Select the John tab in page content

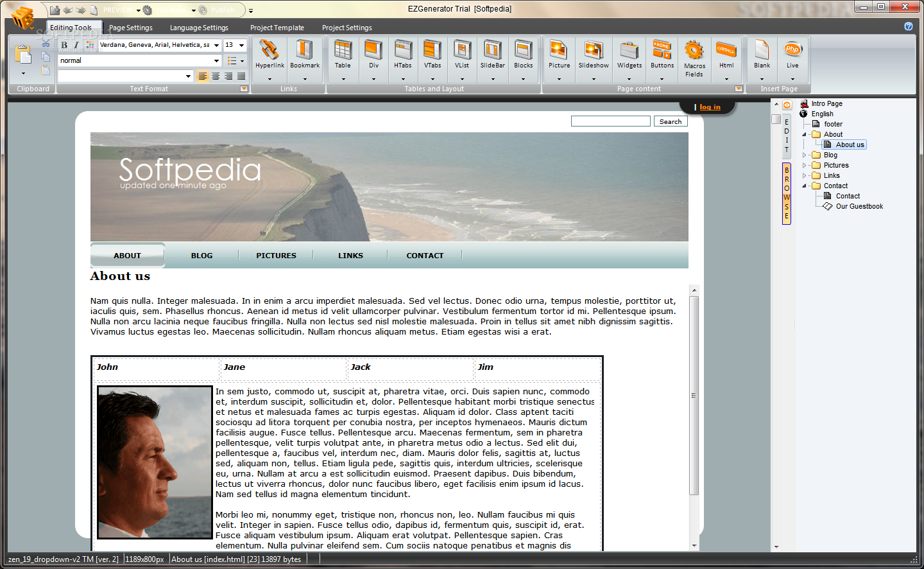[x=107, y=367]
